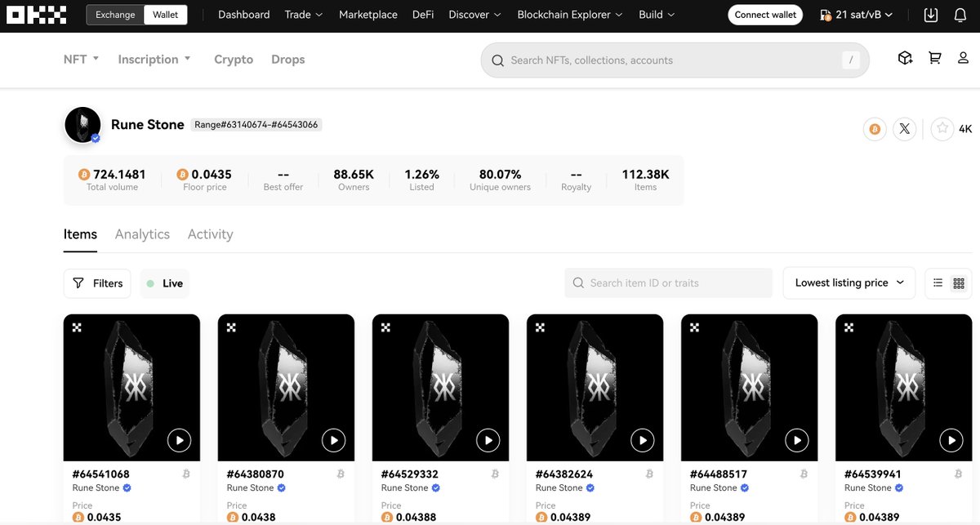Image resolution: width=980 pixels, height=525 pixels.
Task: Click the Bitcoin icon next to #64529332
Action: [495, 474]
